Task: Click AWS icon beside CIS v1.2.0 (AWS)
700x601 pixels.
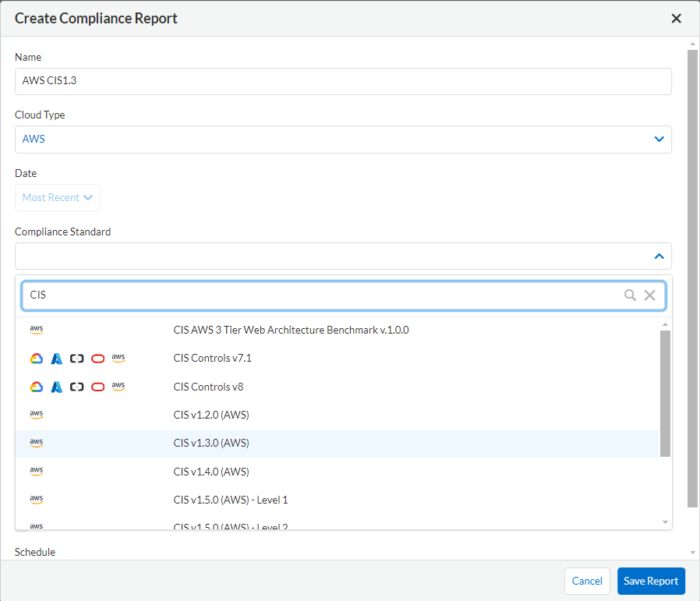Action: 36,415
